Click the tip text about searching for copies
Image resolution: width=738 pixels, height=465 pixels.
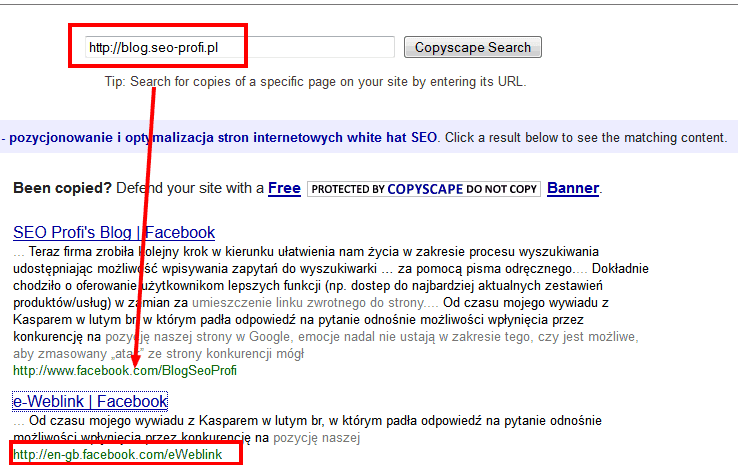315,82
